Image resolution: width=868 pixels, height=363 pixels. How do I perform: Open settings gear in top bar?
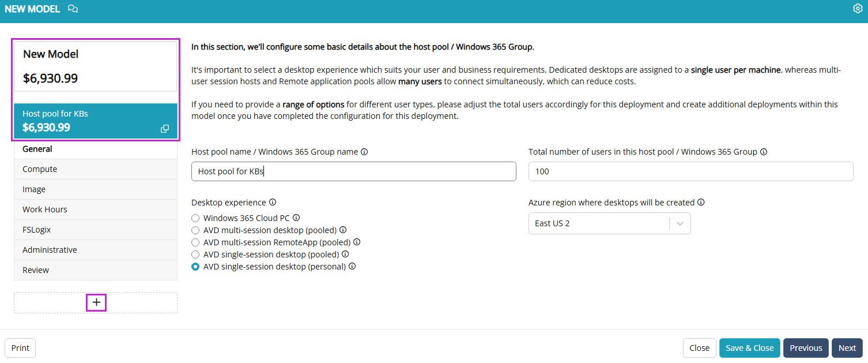click(x=857, y=9)
